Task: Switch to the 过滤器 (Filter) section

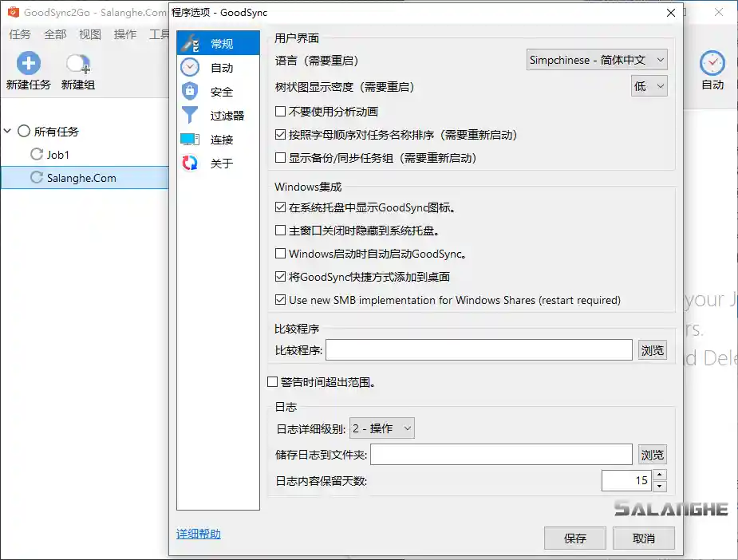Action: 218,116
